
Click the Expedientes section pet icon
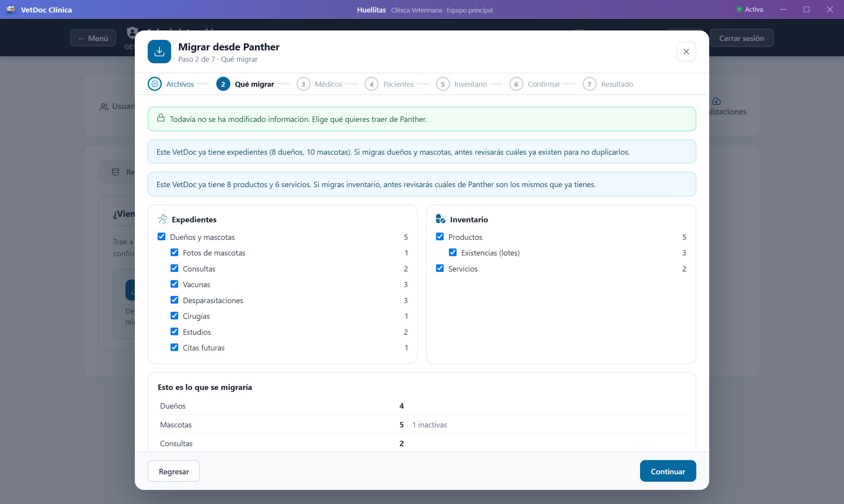click(x=163, y=219)
